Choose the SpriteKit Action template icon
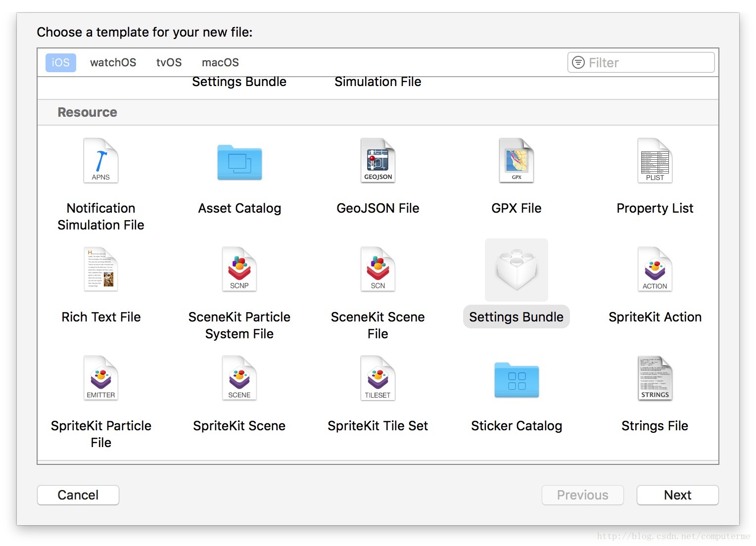The image size is (756, 546). [655, 270]
